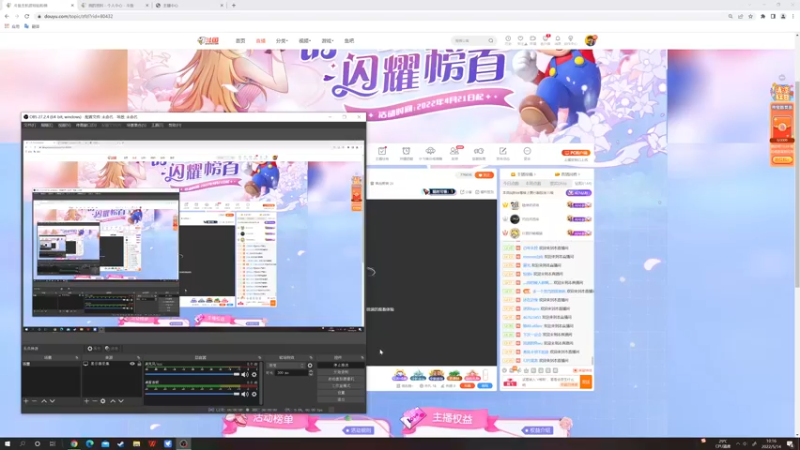Click the orange PC client button on page
Image resolution: width=800 pixels, height=450 pixels.
pos(576,153)
